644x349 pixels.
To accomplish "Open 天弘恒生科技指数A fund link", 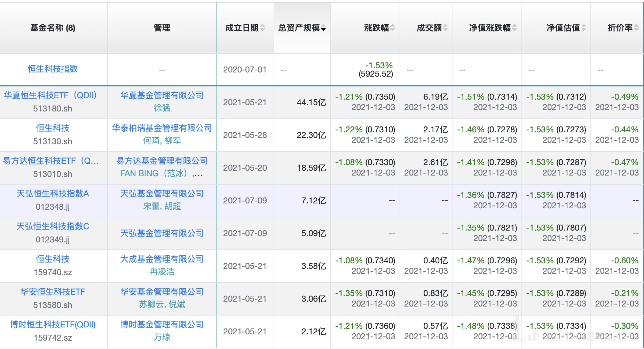I will [x=53, y=194].
